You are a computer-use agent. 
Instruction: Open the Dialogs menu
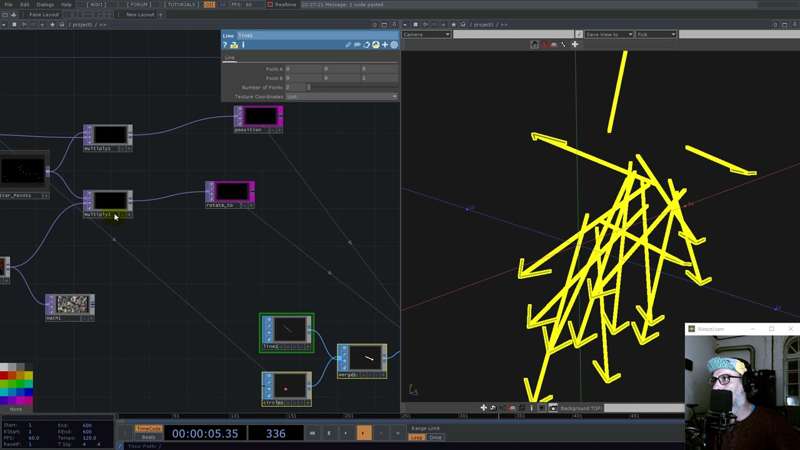point(45,5)
